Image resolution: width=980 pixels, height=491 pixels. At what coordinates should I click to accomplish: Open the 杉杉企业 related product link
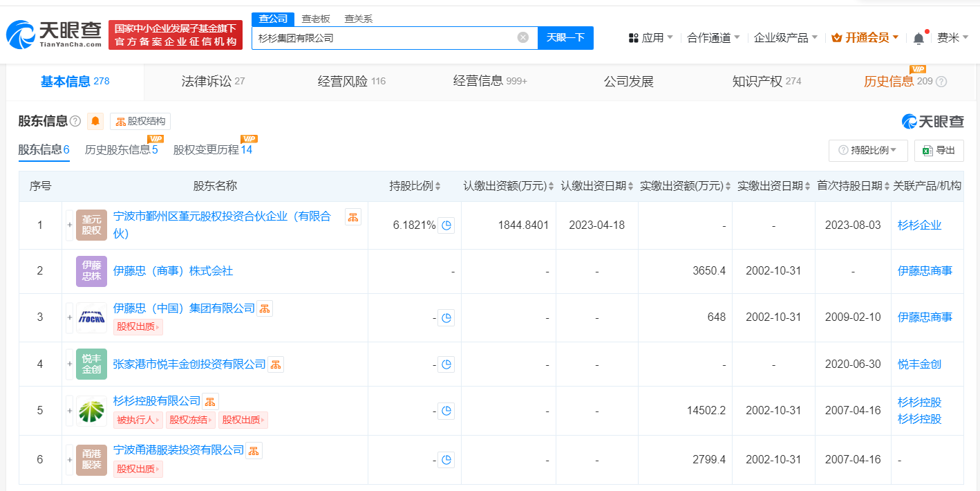920,225
